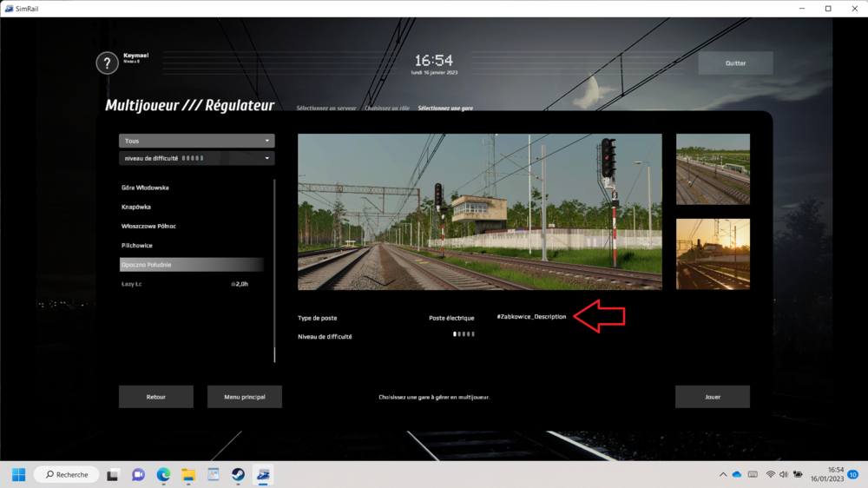The image size is (868, 488).
Task: Select Włoszczowa Północ station
Action: click(149, 226)
